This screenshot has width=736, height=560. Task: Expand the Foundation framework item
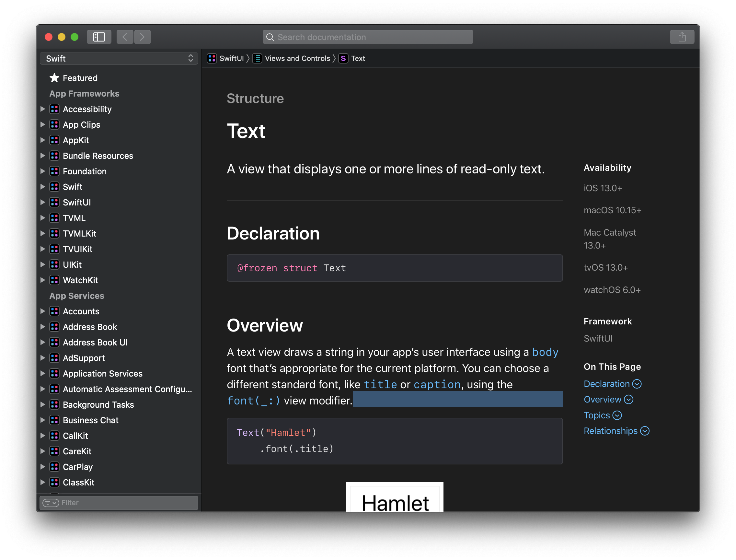[x=43, y=171]
